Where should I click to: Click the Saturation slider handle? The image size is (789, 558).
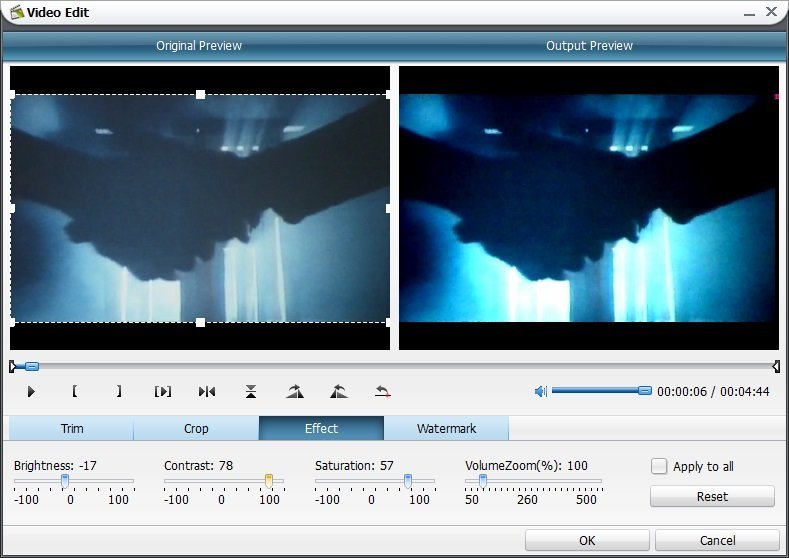click(408, 482)
